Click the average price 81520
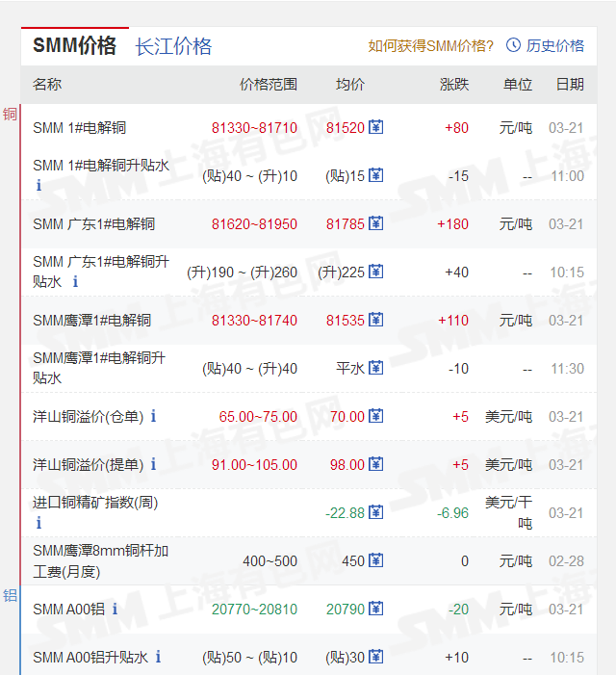 pyautogui.click(x=345, y=128)
